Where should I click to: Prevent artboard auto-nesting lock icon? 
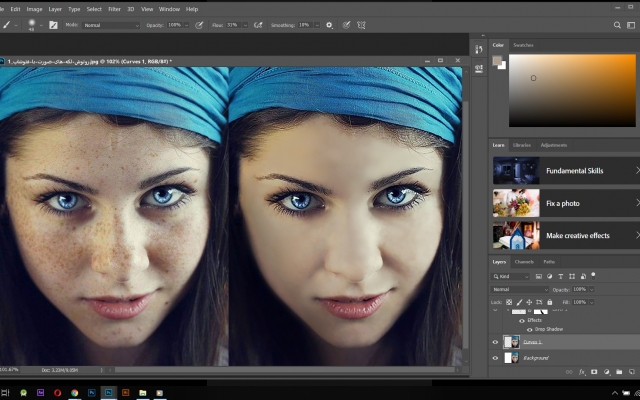[x=539, y=302]
